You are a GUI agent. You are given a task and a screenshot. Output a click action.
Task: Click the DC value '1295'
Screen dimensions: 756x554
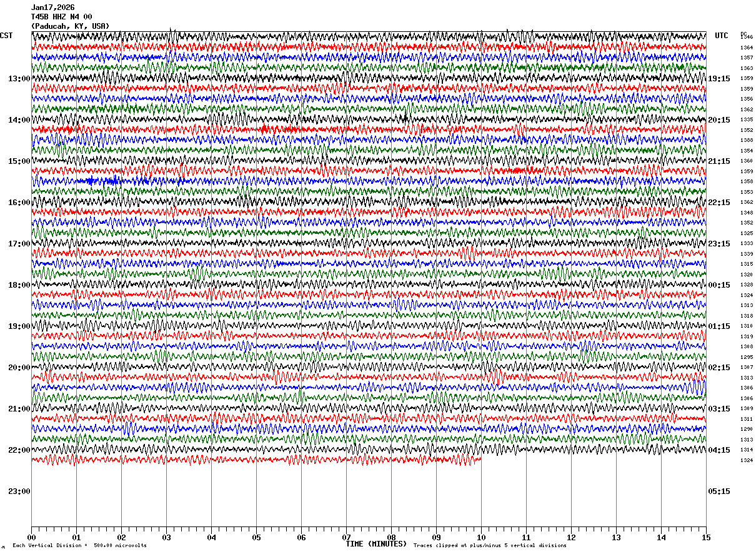(x=747, y=357)
